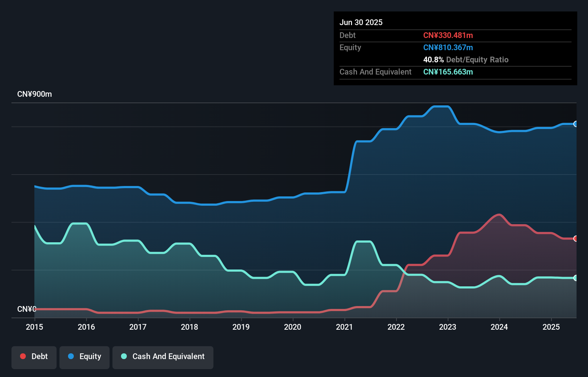This screenshot has width=588, height=377.
Task: Toggle the Equity series legend button
Action: (85, 357)
